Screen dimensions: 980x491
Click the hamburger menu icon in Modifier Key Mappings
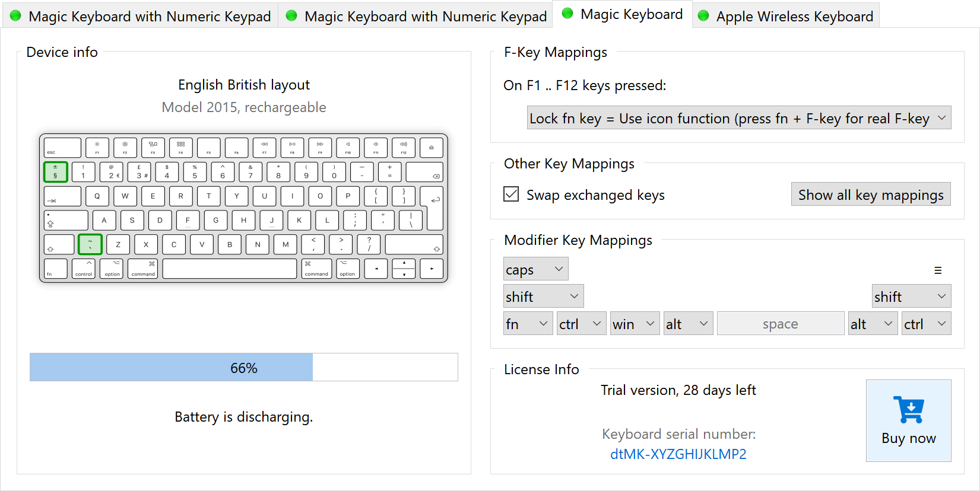click(938, 270)
